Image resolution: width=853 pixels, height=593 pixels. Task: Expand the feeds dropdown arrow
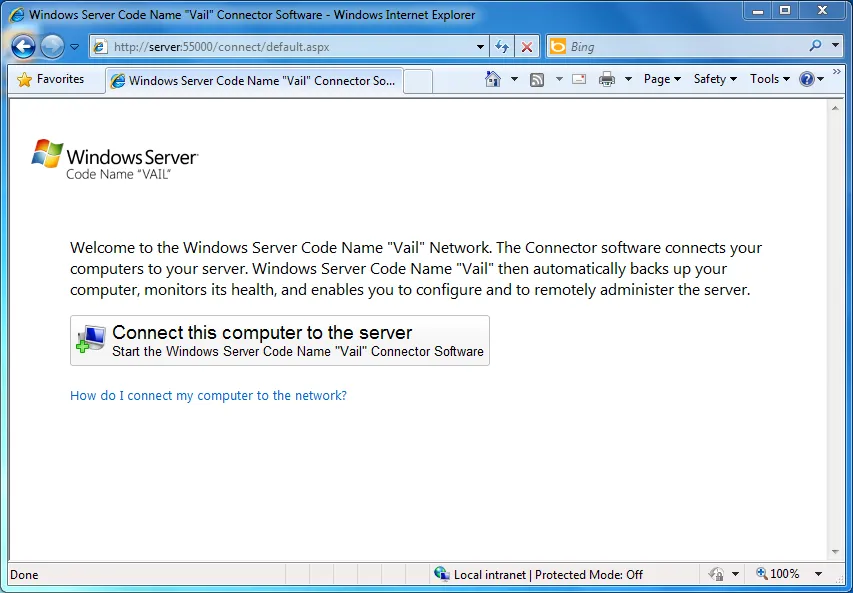coord(559,79)
